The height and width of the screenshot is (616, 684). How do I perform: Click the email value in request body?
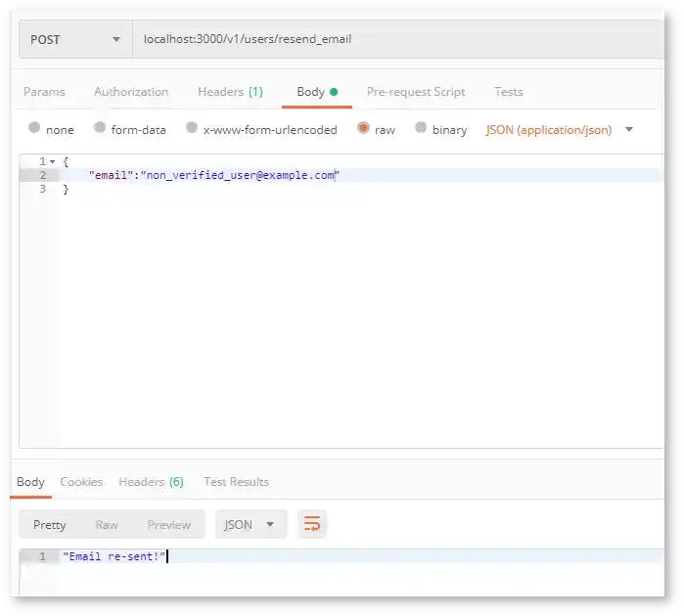click(x=240, y=175)
